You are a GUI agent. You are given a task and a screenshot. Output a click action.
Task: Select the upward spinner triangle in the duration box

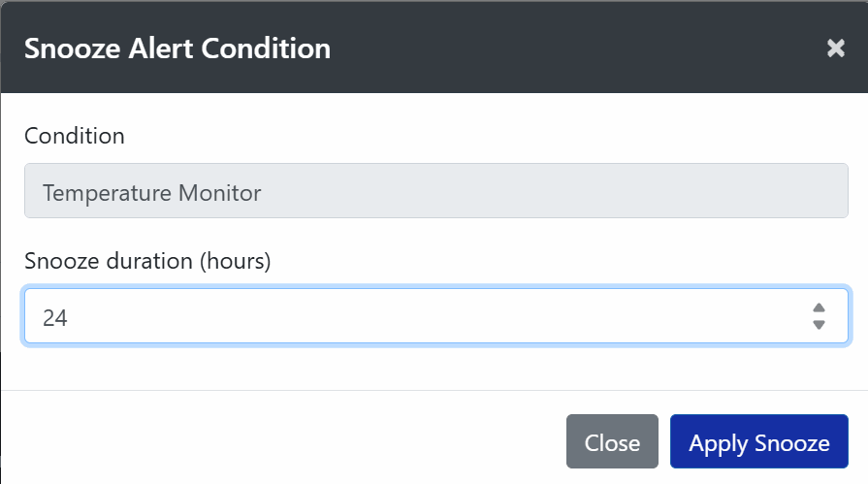click(x=819, y=307)
